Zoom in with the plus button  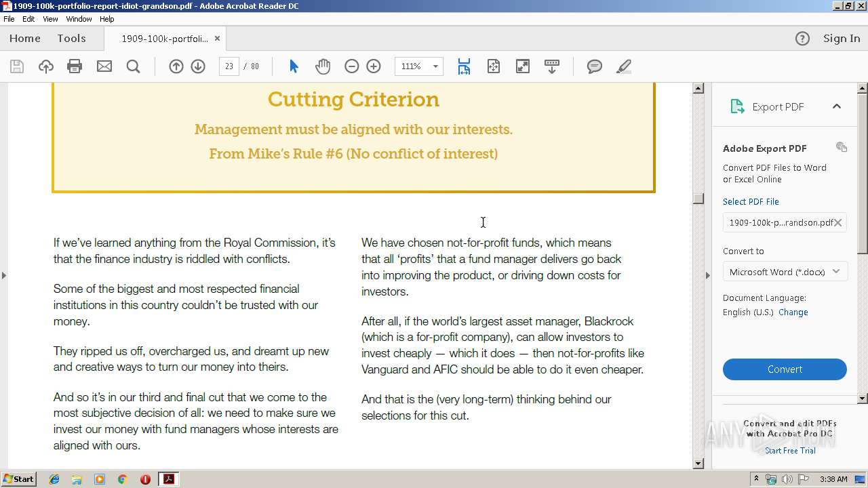pos(374,66)
